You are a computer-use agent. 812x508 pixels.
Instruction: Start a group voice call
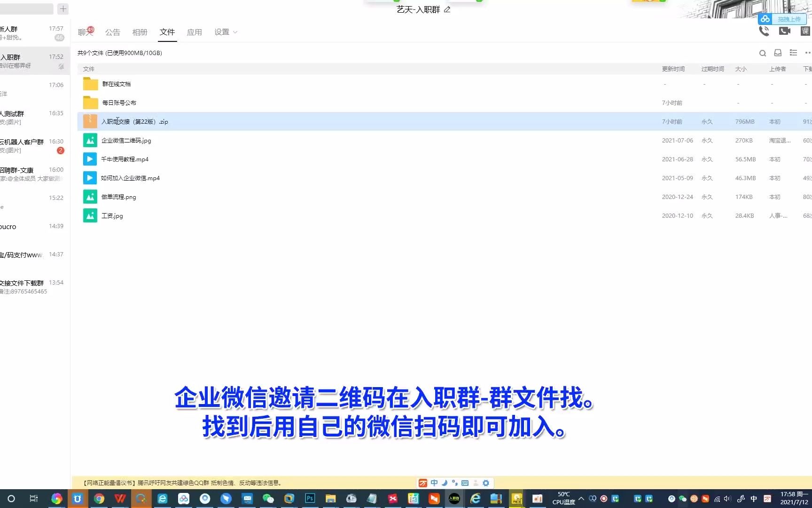click(x=764, y=31)
